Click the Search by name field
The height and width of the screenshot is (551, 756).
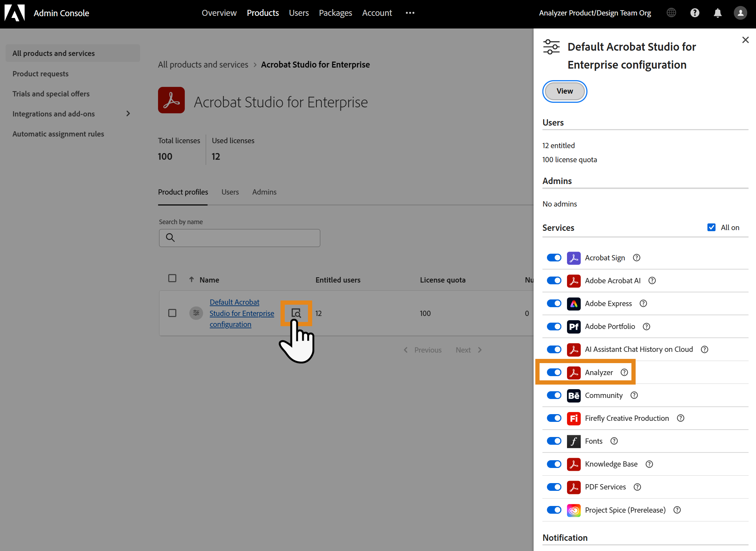239,238
